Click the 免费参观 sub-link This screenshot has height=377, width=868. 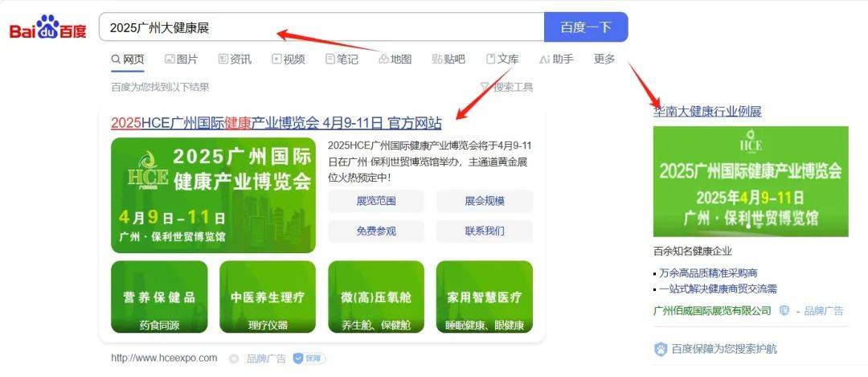click(376, 231)
